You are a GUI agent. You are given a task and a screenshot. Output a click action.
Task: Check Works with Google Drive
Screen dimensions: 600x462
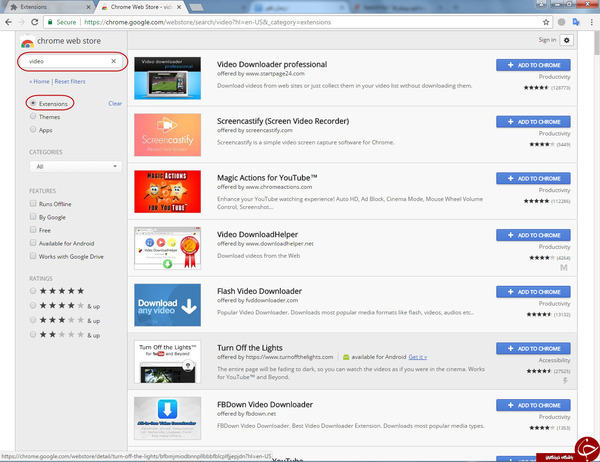pos(33,256)
